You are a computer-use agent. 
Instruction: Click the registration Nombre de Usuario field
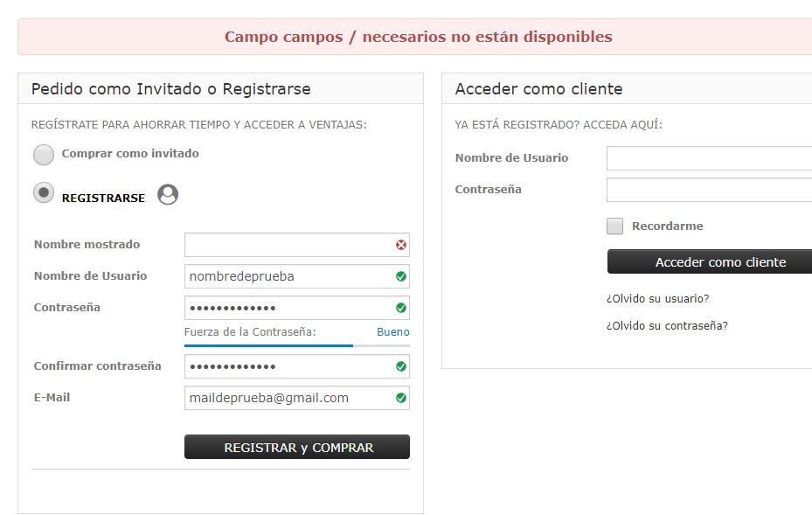point(296,276)
